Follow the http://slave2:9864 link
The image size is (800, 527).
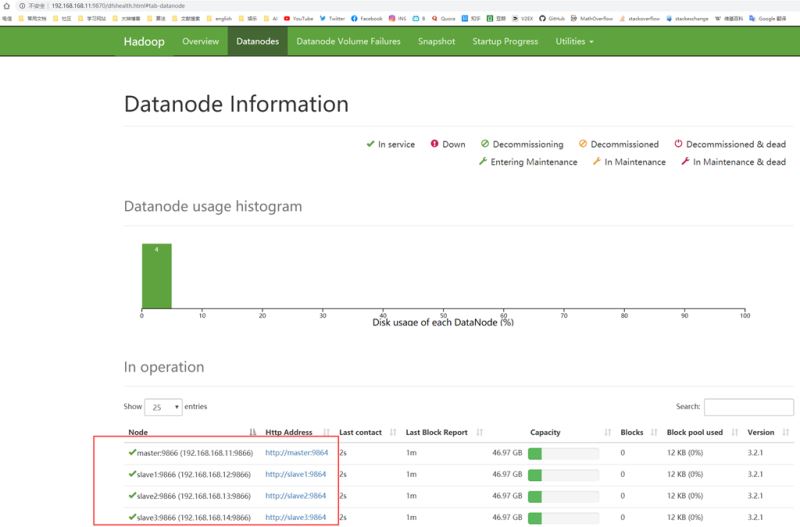(295, 495)
